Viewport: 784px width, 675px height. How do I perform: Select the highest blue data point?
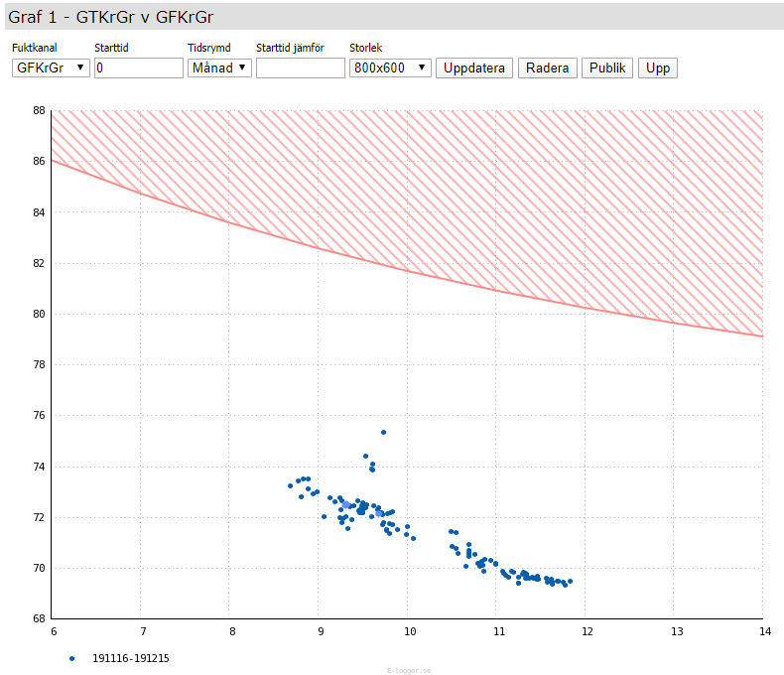pos(383,432)
